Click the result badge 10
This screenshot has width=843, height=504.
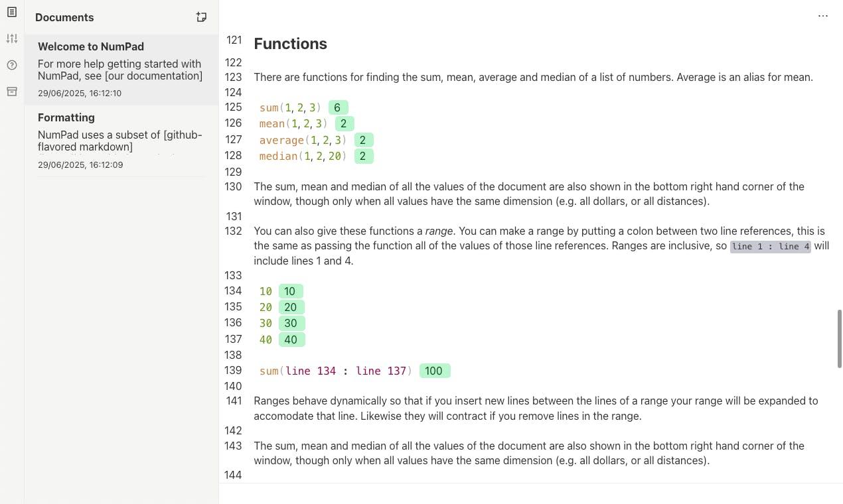(x=291, y=291)
